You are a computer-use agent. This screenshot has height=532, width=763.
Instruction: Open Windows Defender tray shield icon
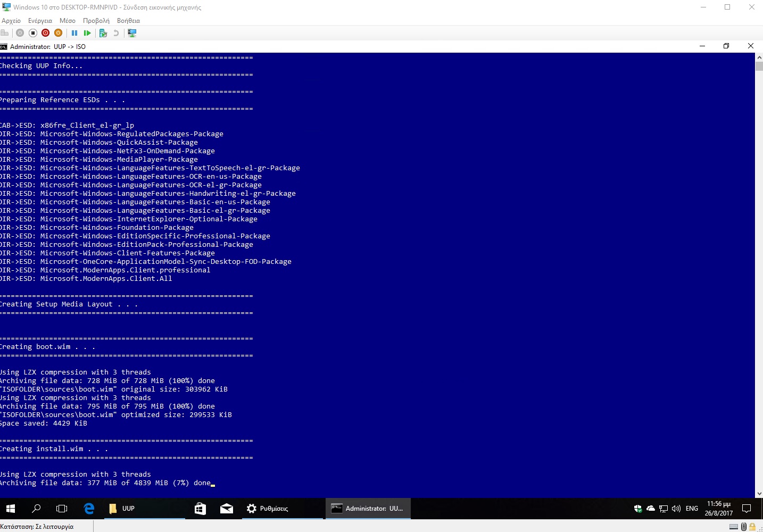point(638,509)
